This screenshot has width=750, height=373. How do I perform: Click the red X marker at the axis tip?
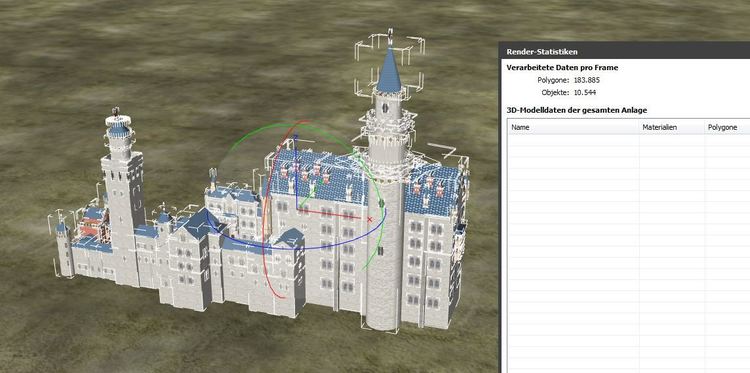coord(369,219)
